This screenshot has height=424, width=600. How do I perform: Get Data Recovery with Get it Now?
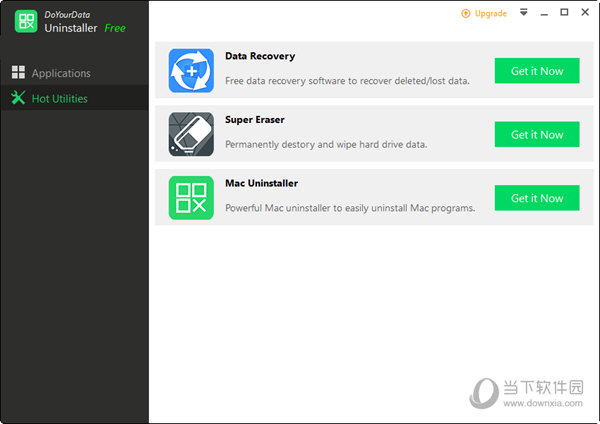click(x=537, y=71)
